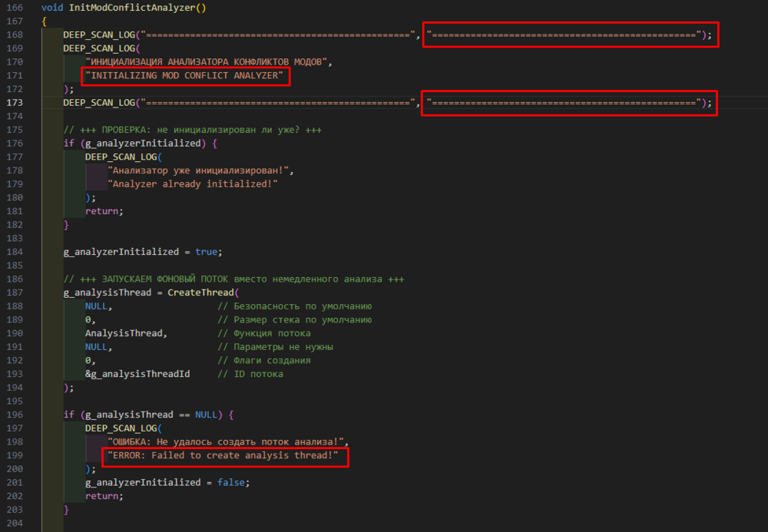Click NULL in the g_analysisThread comparison
Viewport: 768px width, 532px height.
pos(207,415)
